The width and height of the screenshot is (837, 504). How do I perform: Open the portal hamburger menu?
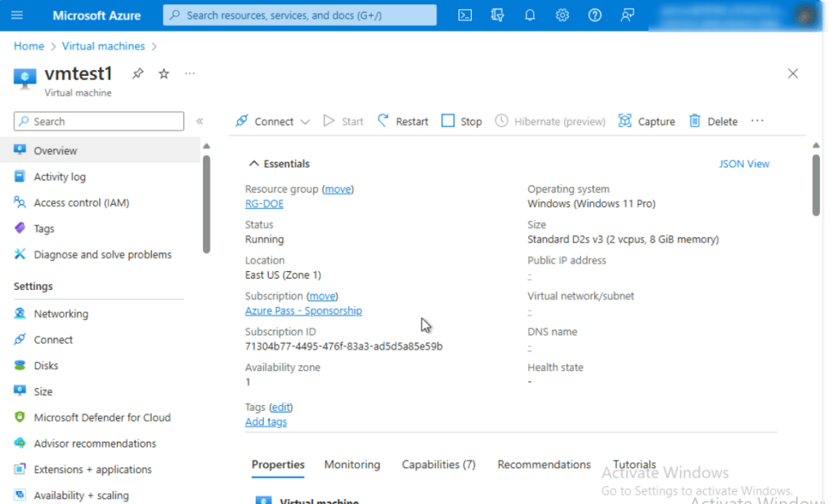pos(17,15)
